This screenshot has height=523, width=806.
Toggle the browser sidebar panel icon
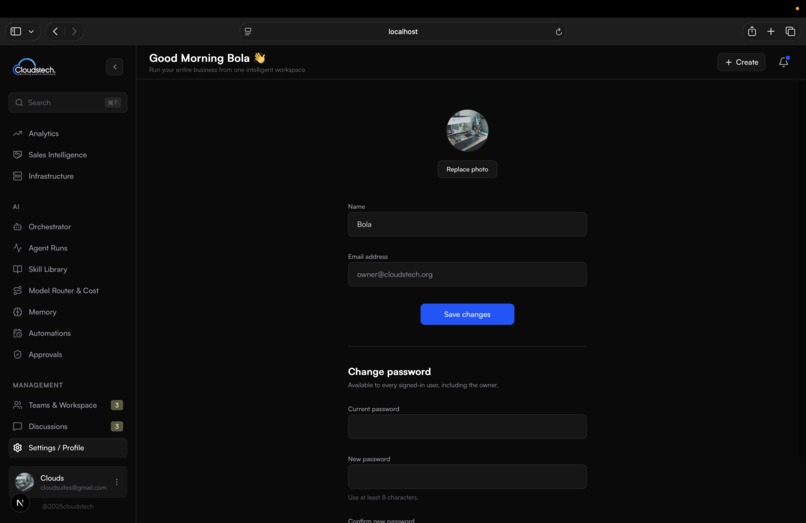pyautogui.click(x=16, y=31)
